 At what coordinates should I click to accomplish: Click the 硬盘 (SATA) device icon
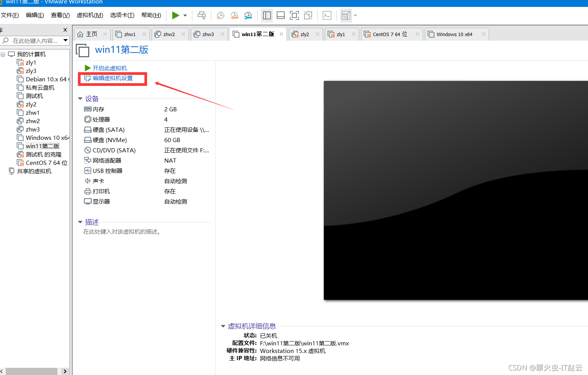point(88,130)
